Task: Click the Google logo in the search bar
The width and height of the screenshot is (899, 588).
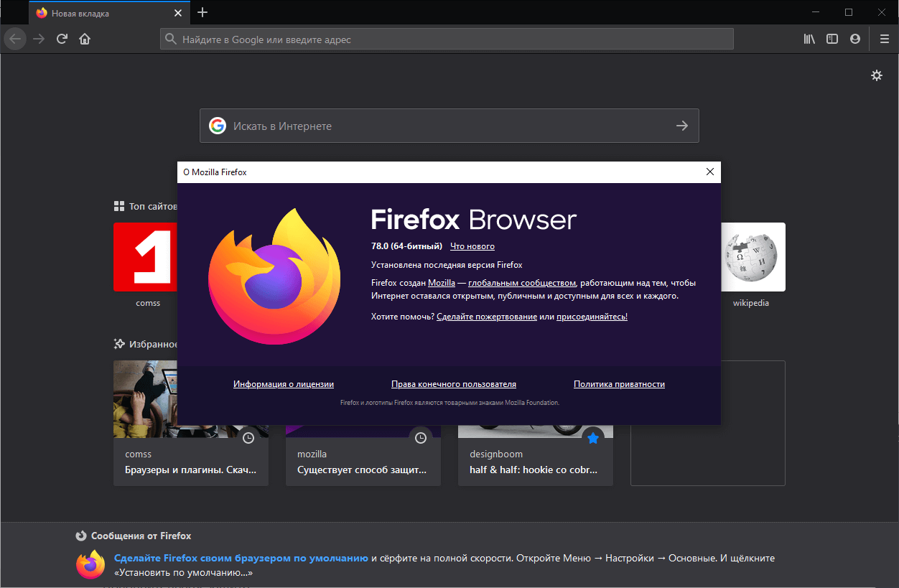Action: point(218,126)
